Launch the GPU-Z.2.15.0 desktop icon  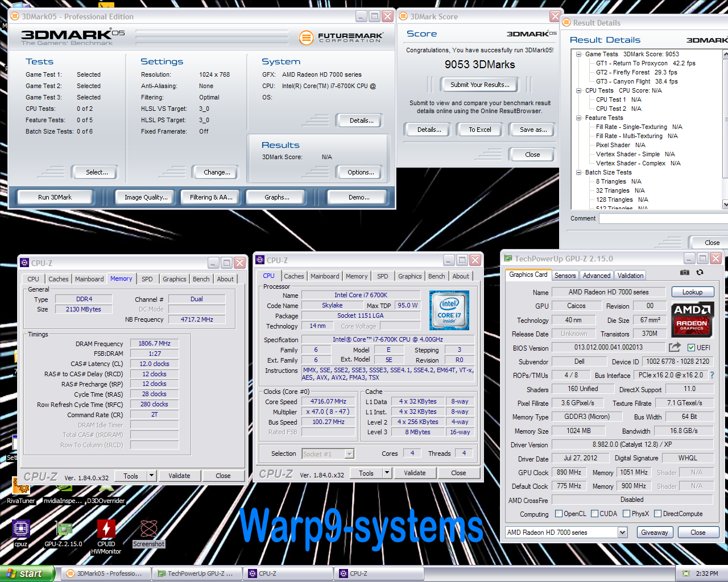pos(63,534)
